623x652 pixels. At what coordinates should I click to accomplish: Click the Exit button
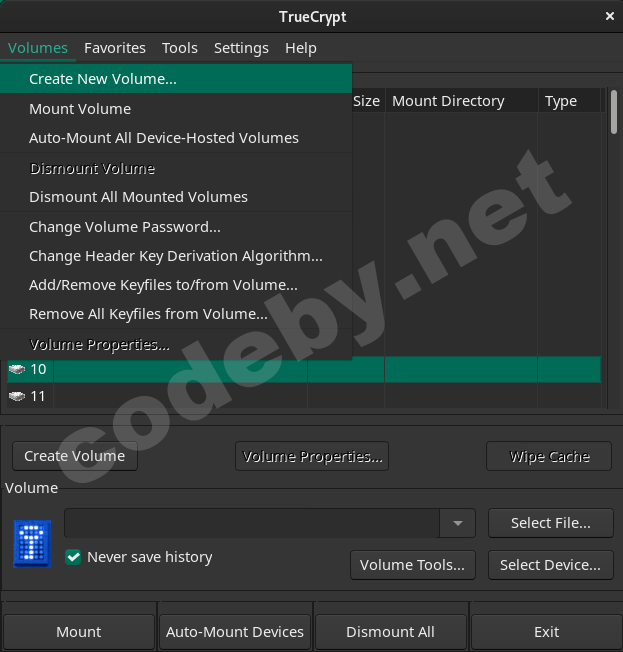click(546, 632)
